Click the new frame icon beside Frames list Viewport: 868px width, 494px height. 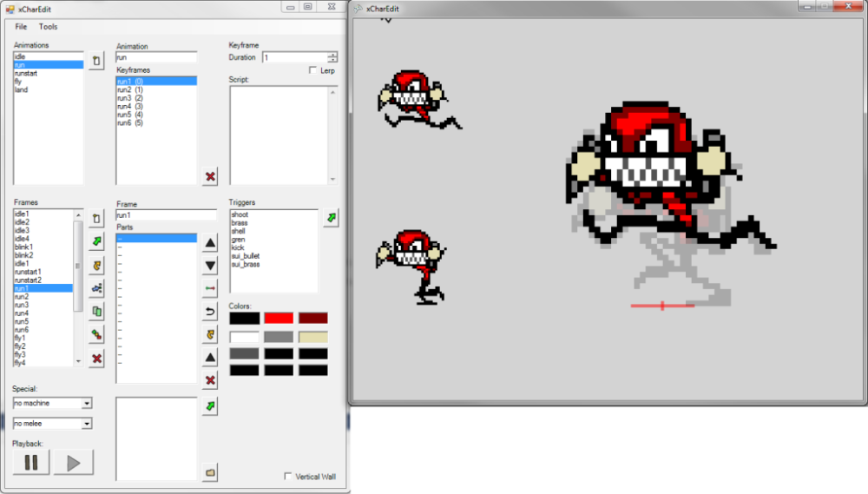click(96, 218)
